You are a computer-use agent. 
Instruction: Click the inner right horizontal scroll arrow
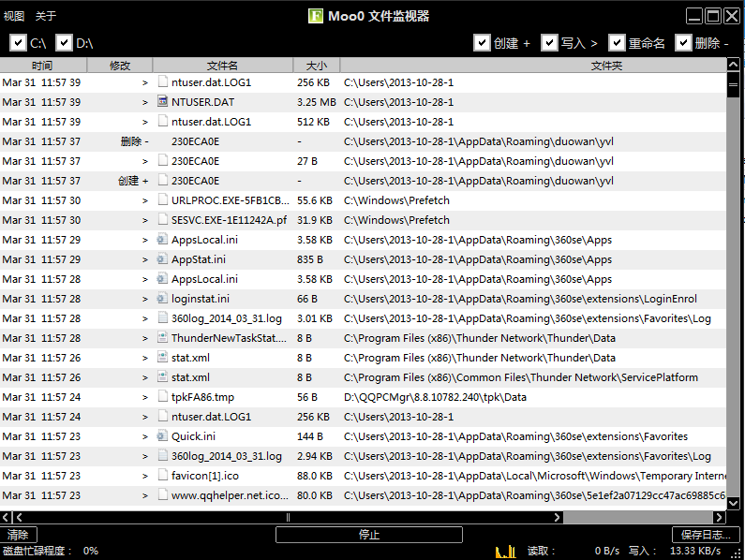click(x=558, y=517)
